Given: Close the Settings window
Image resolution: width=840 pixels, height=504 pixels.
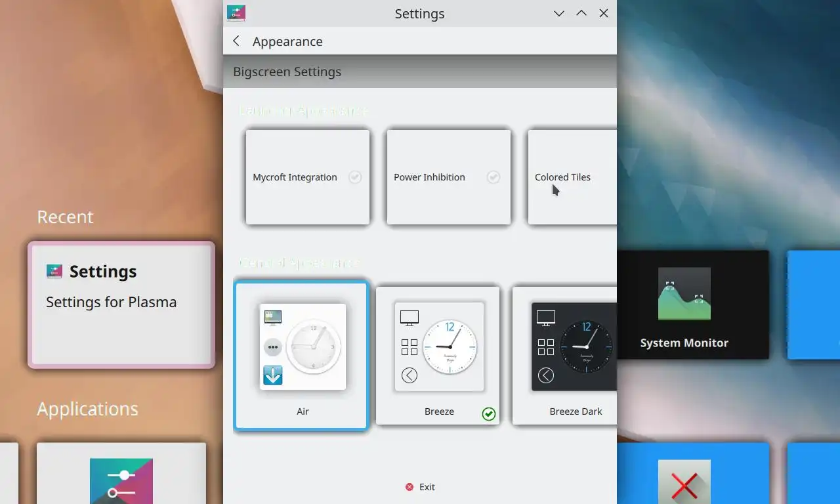Looking at the screenshot, I should tap(604, 13).
